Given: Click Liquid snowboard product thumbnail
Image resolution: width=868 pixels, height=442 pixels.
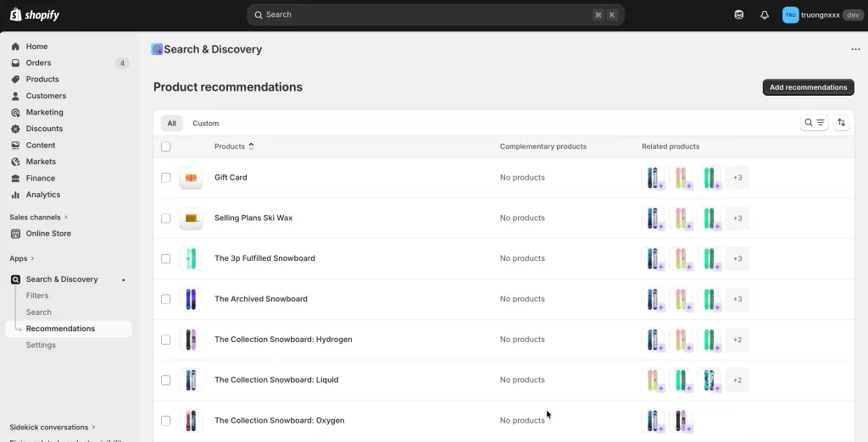Looking at the screenshot, I should 191,380.
